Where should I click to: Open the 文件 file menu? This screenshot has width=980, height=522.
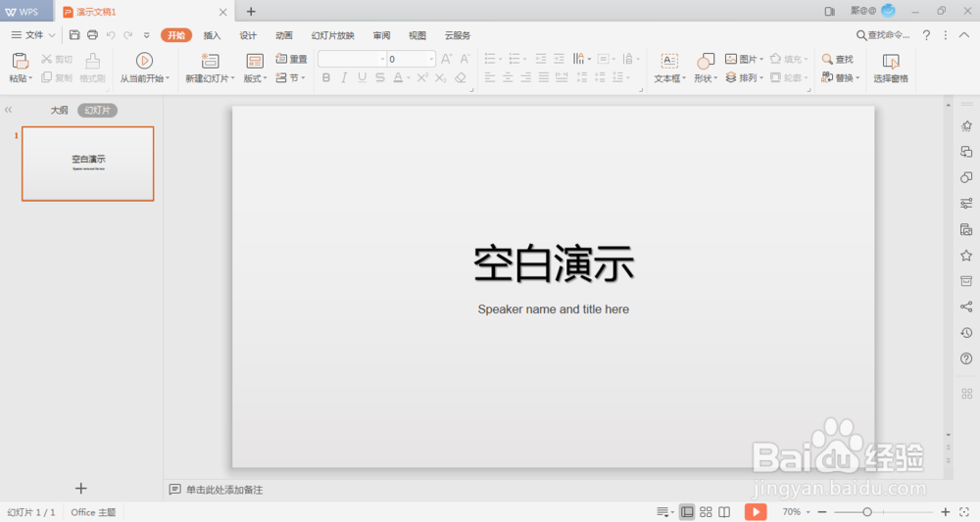33,35
